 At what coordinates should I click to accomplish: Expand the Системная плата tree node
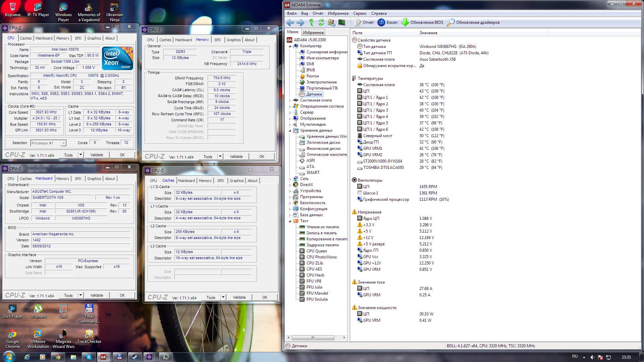point(290,100)
